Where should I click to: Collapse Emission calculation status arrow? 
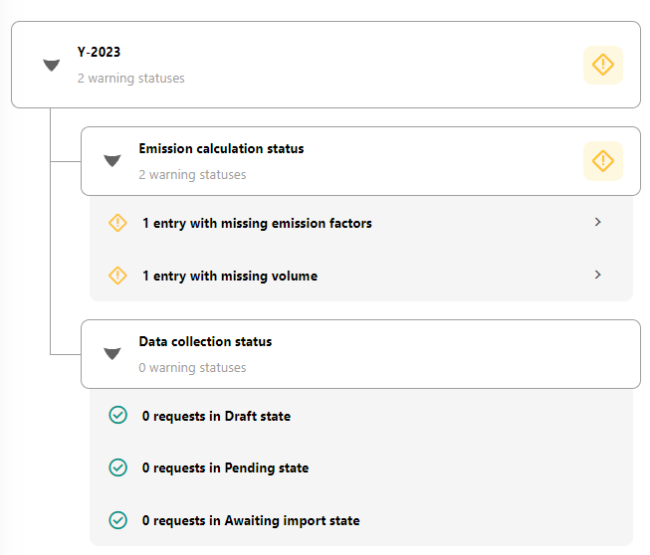112,160
